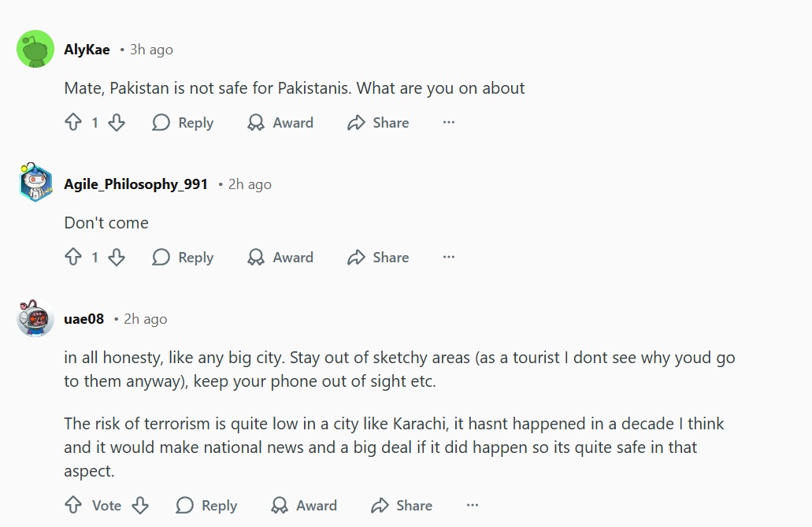Reply to uae08's comment
This screenshot has height=527, width=812.
point(206,506)
